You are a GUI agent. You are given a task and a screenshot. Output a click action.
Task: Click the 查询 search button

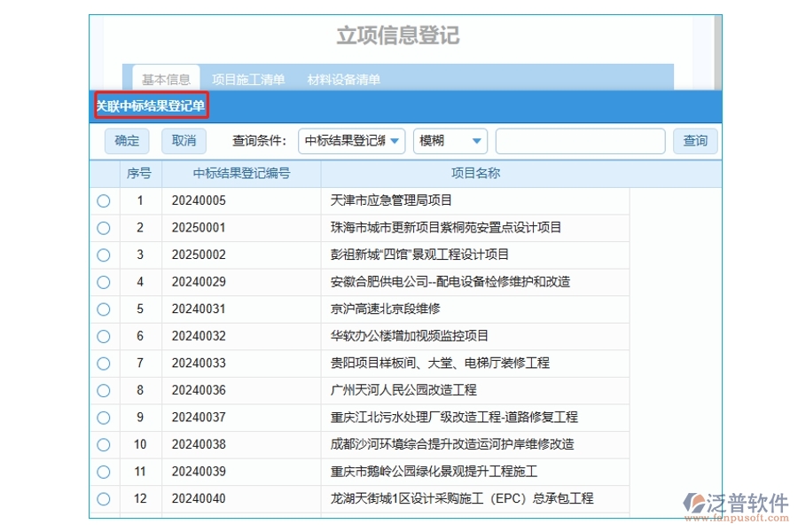695,141
